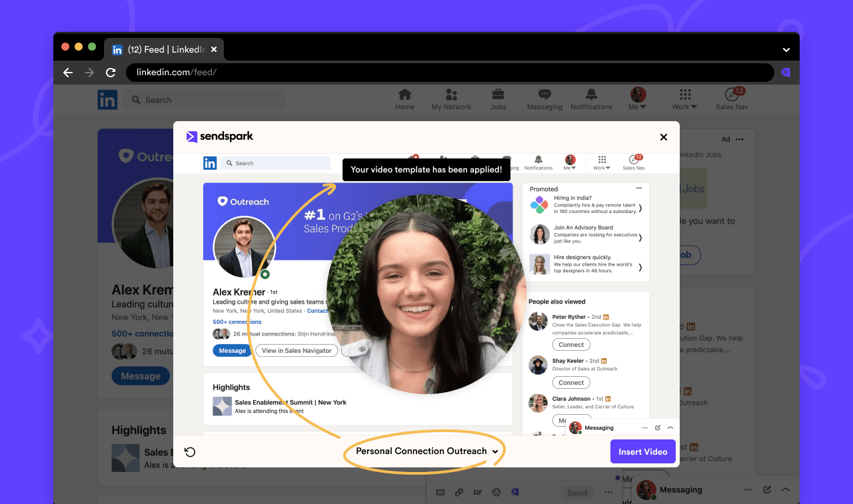This screenshot has width=853, height=504.
Task: Expand the Work menu in background nav
Action: [684, 99]
